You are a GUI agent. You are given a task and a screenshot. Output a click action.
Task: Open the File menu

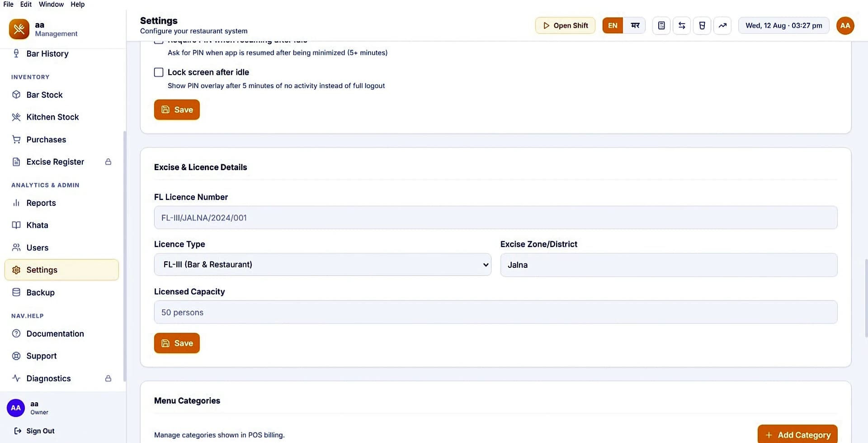8,4
